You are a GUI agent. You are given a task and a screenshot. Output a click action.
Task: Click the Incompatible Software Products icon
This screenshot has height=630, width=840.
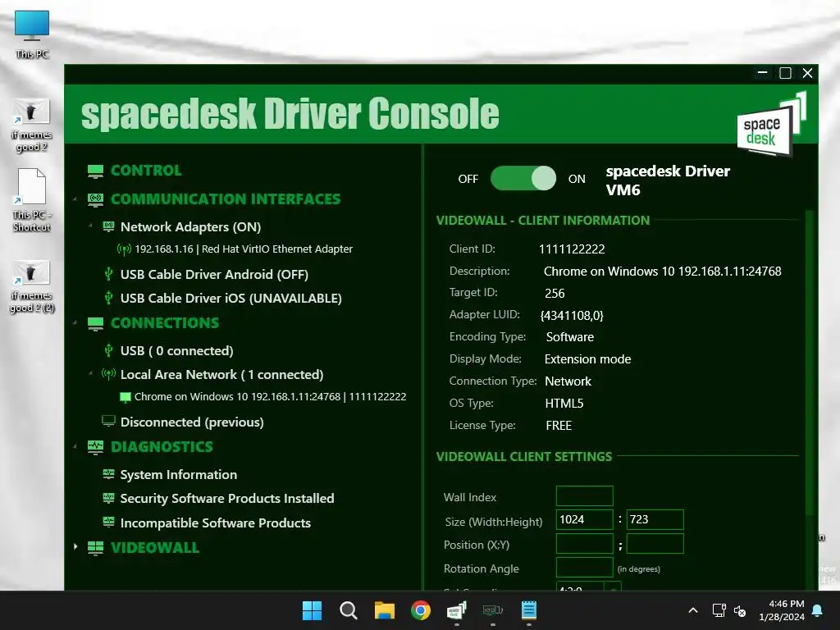[x=108, y=522]
